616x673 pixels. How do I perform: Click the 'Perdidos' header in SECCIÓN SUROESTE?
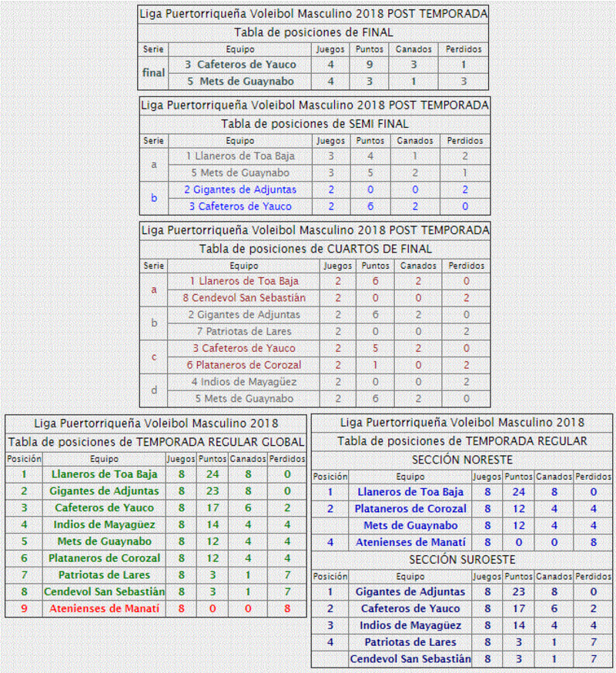pos(593,577)
